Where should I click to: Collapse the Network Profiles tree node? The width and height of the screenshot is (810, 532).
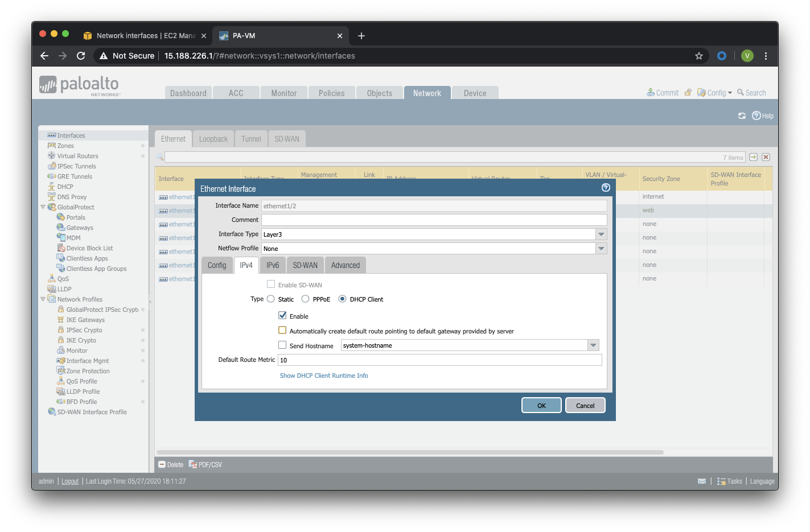43,299
